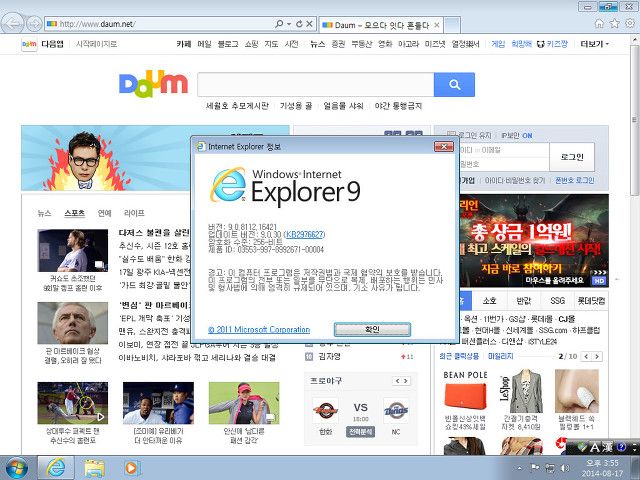The width and height of the screenshot is (640, 480).
Task: Open 카페 in the Daum top menu
Action: [x=184, y=44]
